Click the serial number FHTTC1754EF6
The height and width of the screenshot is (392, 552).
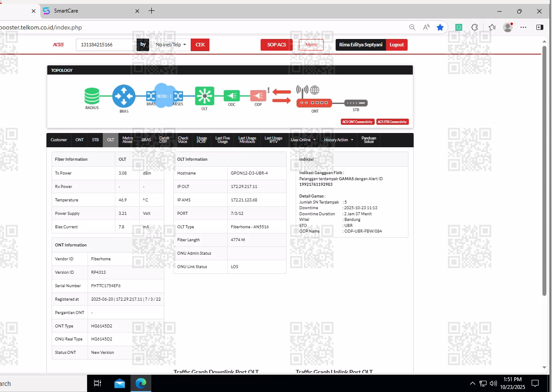tap(106, 286)
